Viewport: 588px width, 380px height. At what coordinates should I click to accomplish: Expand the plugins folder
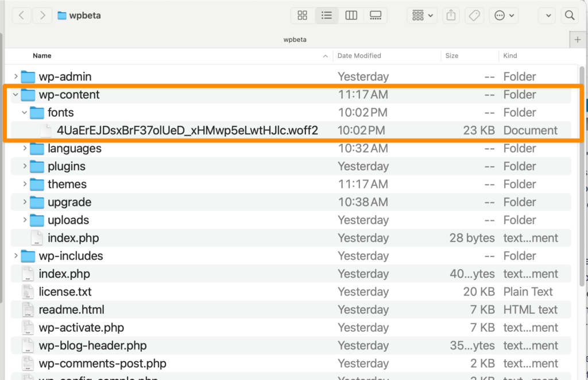(x=24, y=166)
